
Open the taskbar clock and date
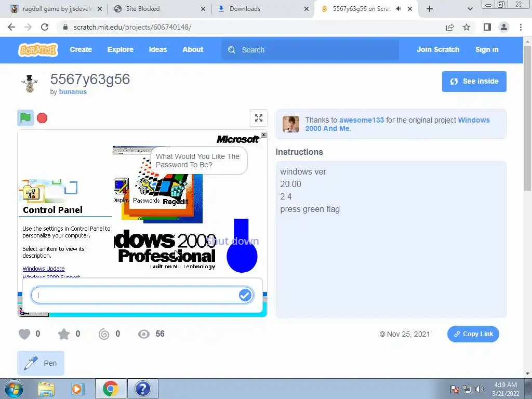pos(506,389)
